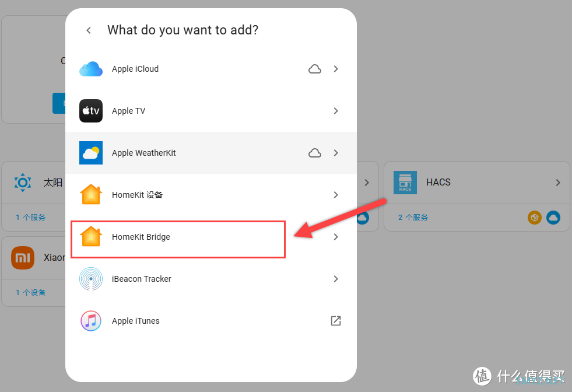Open the 1 个设备 link on Xiaomi card
The image size is (572, 392).
point(31,293)
